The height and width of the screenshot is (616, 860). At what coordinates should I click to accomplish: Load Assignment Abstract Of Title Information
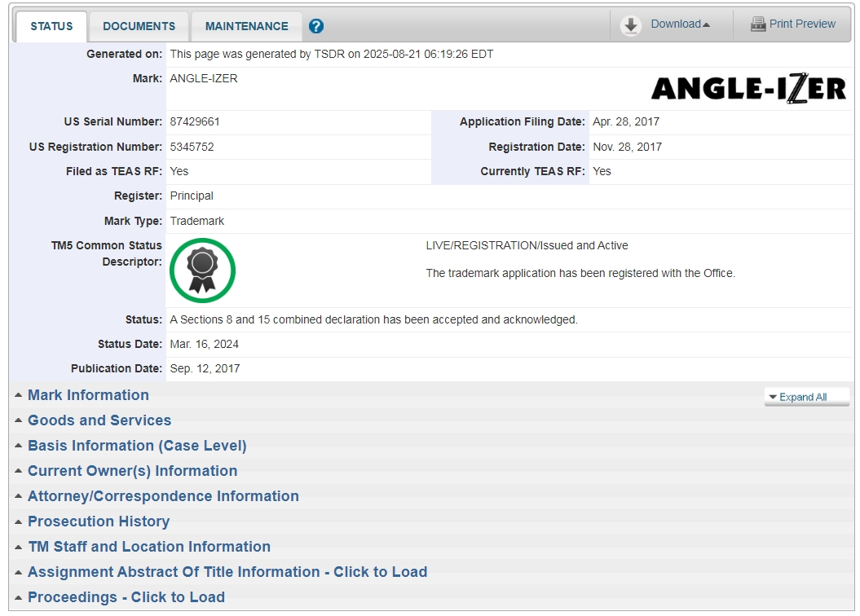pyautogui.click(x=227, y=572)
